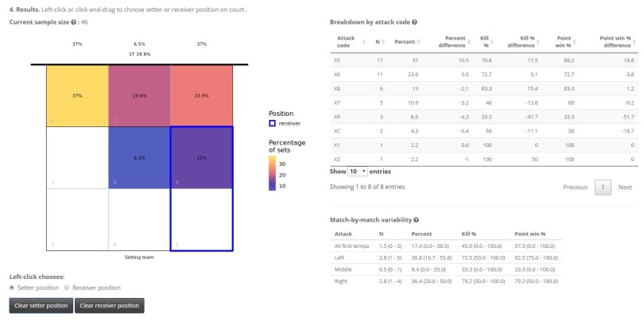Viewport: 644px width, 325px height.
Task: Click the Next pagination link
Action: 625,188
